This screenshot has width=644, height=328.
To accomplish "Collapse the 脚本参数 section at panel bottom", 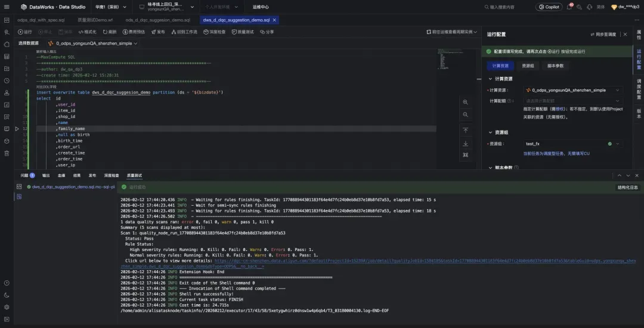I will click(x=490, y=168).
